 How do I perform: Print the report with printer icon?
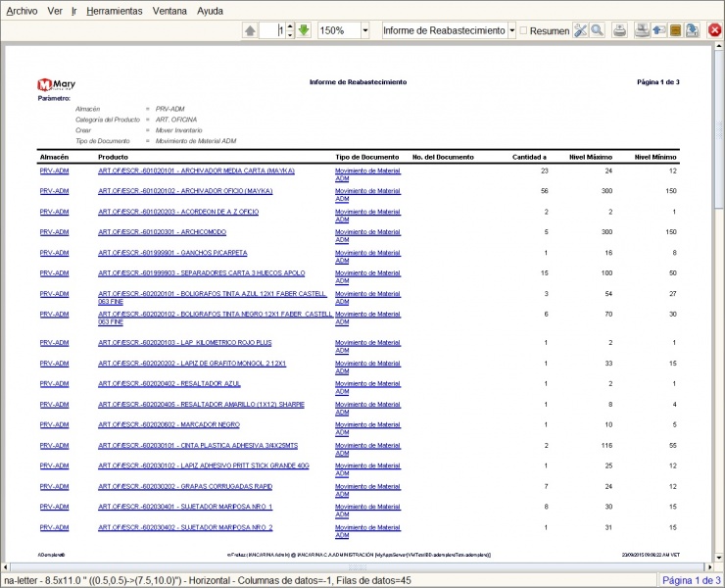coord(620,31)
